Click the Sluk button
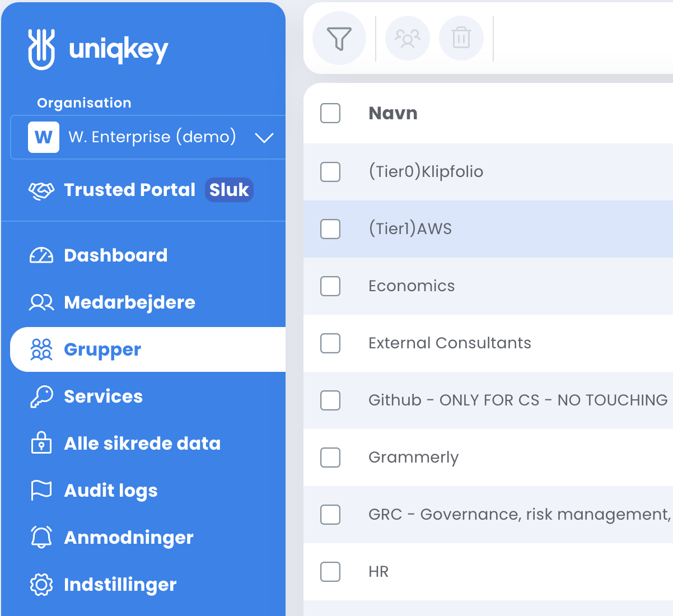Viewport: 673px width, 616px height. point(229,190)
